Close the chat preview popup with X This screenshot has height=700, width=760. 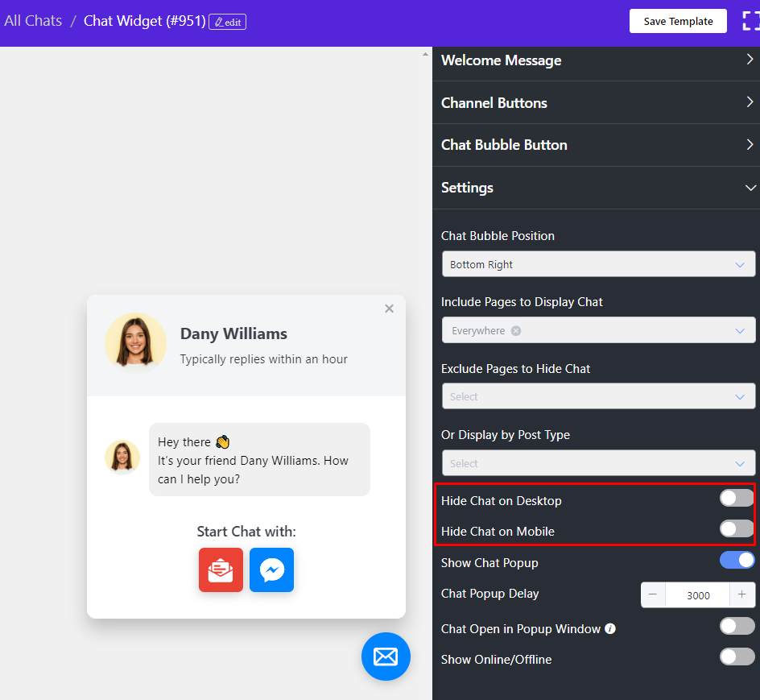click(389, 309)
